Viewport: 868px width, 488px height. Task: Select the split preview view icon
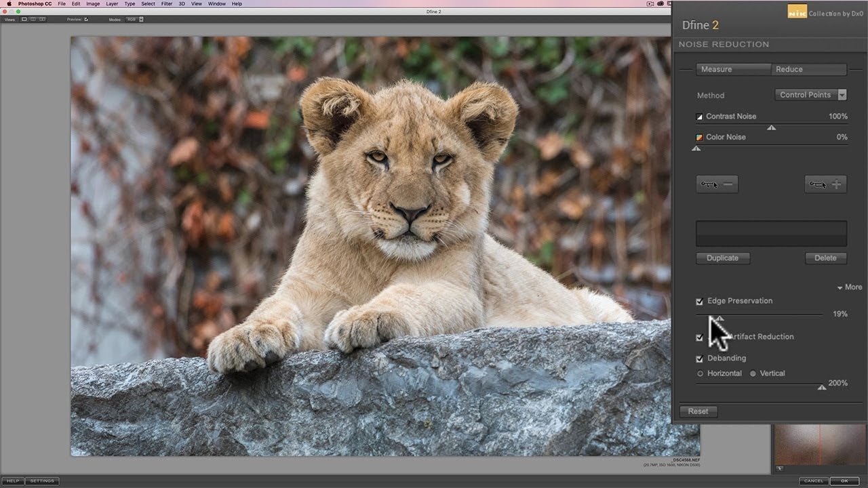[x=33, y=20]
